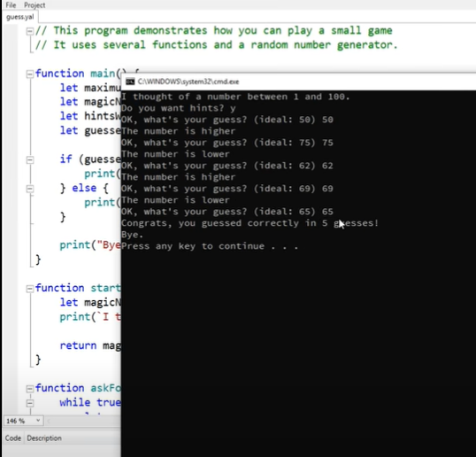This screenshot has width=476, height=457.
Task: Collapse the function askFo fold marker
Action: click(30, 389)
